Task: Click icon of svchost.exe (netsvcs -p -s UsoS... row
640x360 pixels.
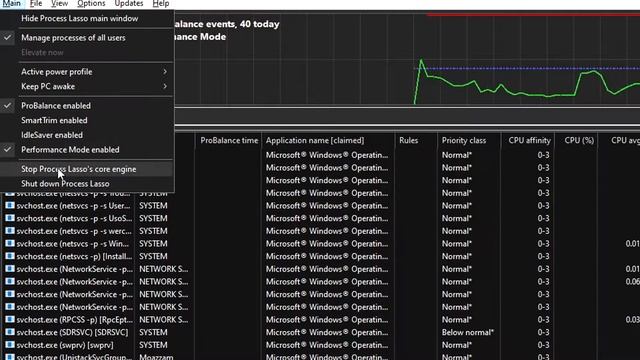Action: pyautogui.click(x=10, y=218)
